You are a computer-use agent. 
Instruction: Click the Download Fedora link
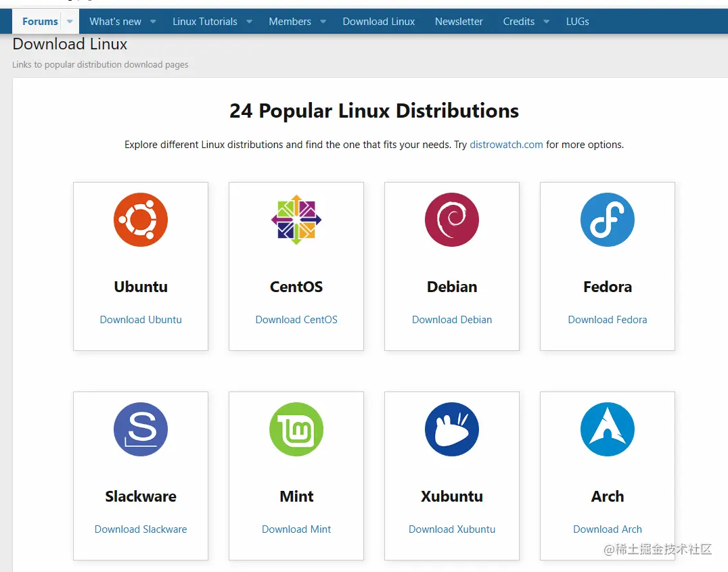point(608,320)
